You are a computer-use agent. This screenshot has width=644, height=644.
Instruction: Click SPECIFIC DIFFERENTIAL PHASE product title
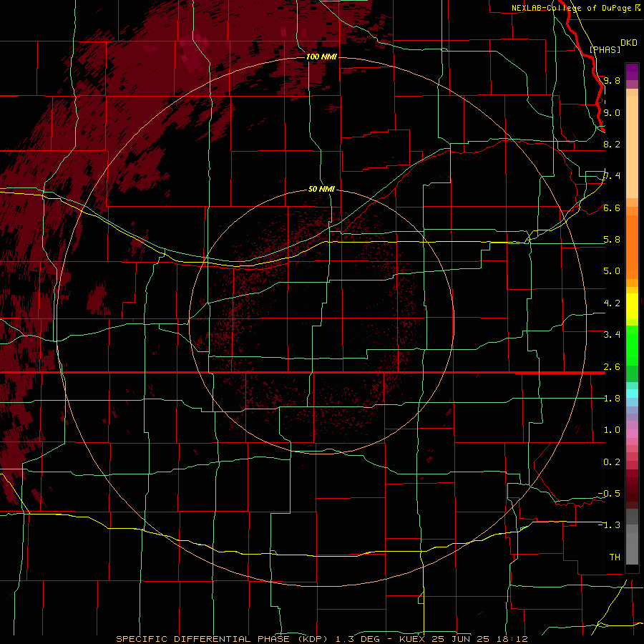click(203, 639)
